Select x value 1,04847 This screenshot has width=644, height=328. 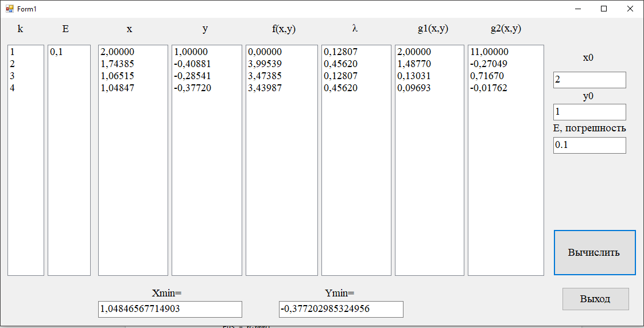[133, 88]
